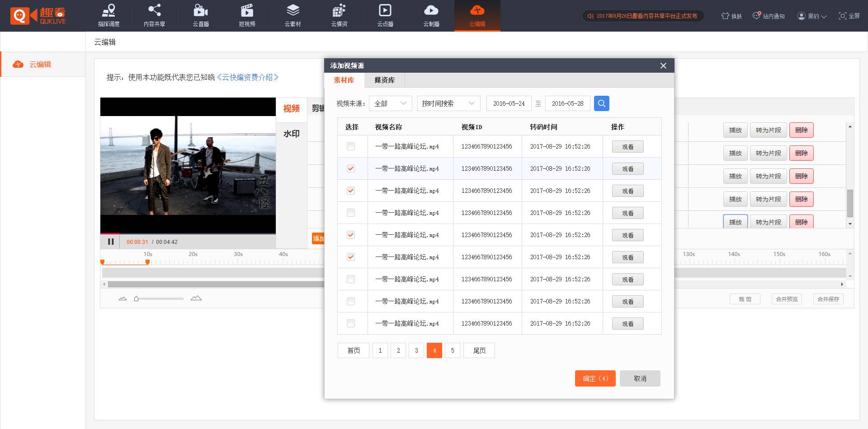This screenshot has width=868, height=429.
Task: Click 取消 to cancel dialog
Action: (640, 378)
